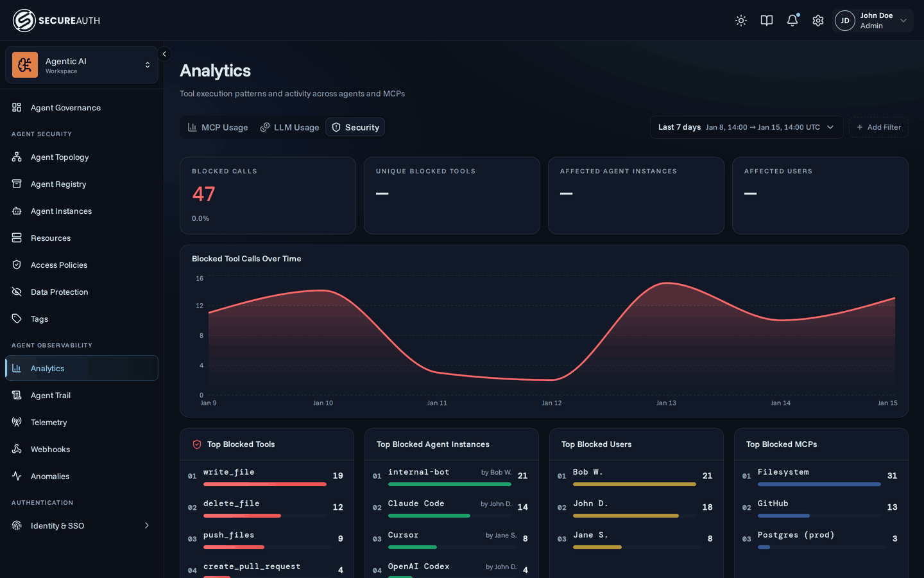The image size is (924, 578).
Task: Click the internal-bot green progress bar
Action: [450, 484]
